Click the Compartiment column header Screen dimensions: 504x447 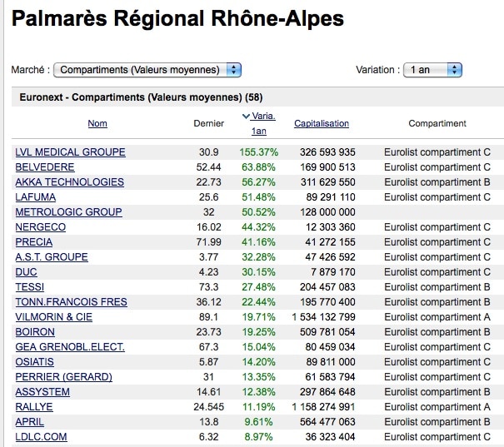437,123
